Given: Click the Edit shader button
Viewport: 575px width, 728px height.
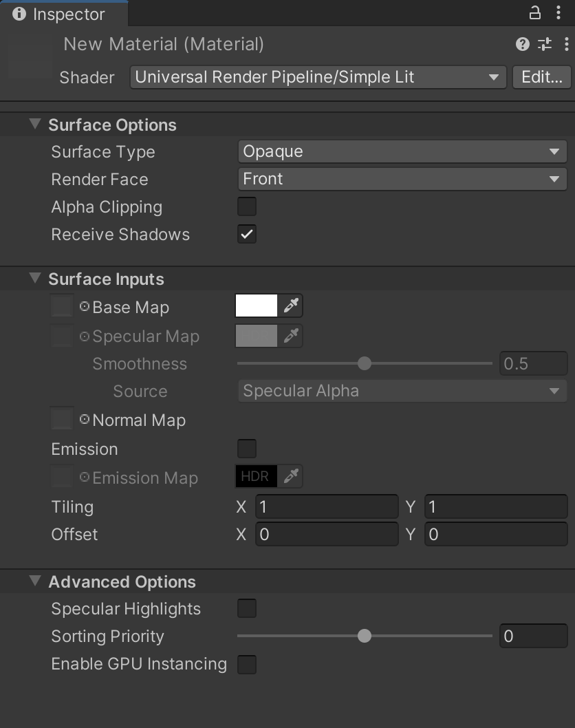Looking at the screenshot, I should [x=543, y=77].
